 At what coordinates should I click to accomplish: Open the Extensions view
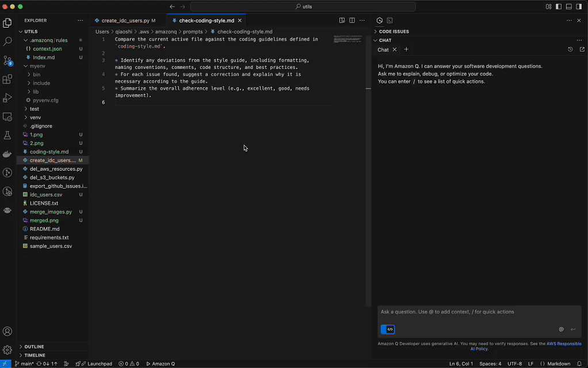7,79
